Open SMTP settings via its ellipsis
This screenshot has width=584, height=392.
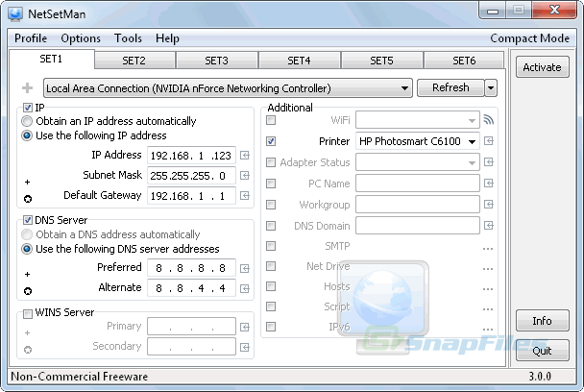tap(488, 249)
